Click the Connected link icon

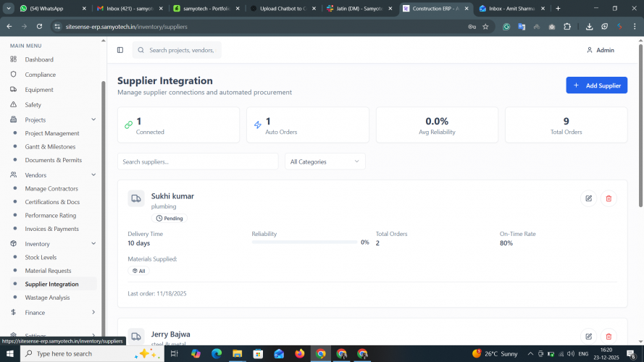tap(128, 125)
